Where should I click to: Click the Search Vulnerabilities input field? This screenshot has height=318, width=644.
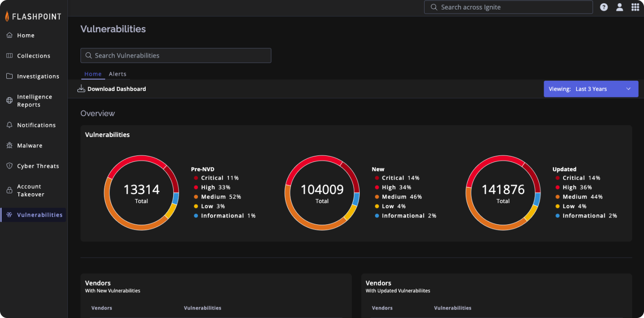pyautogui.click(x=176, y=55)
